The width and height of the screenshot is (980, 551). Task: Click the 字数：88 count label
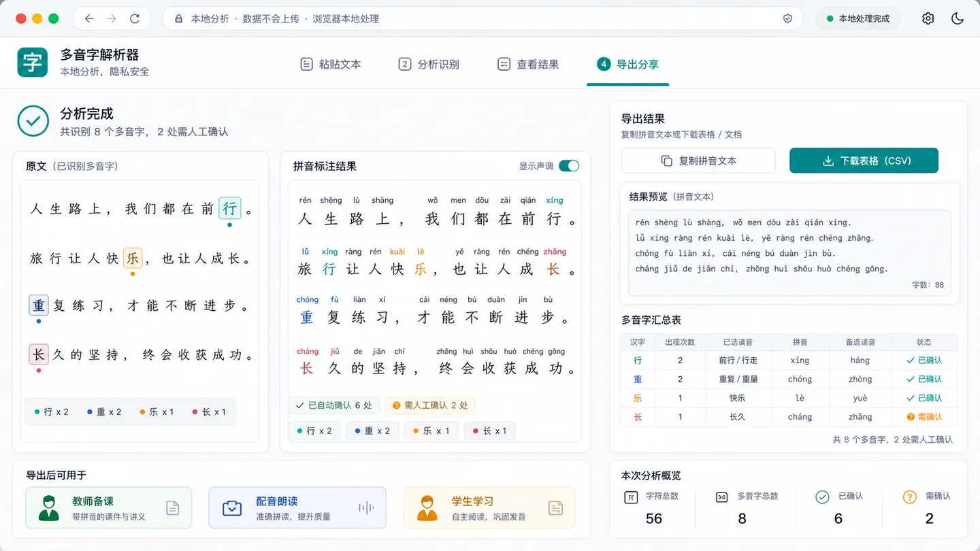pyautogui.click(x=928, y=285)
